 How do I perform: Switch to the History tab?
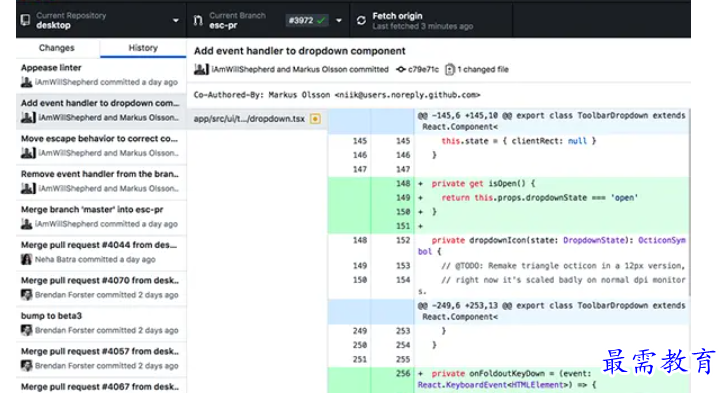143,48
